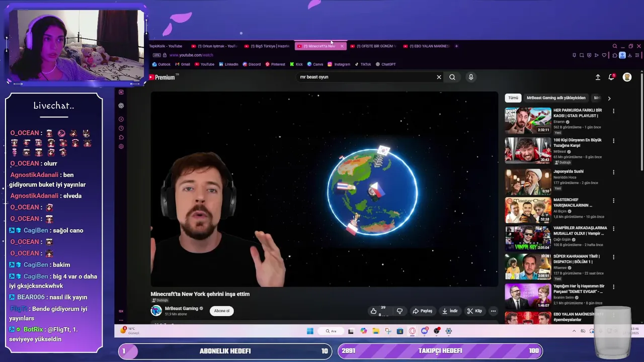
Task: Expand hidden system tray icons chevron
Action: pos(574,331)
